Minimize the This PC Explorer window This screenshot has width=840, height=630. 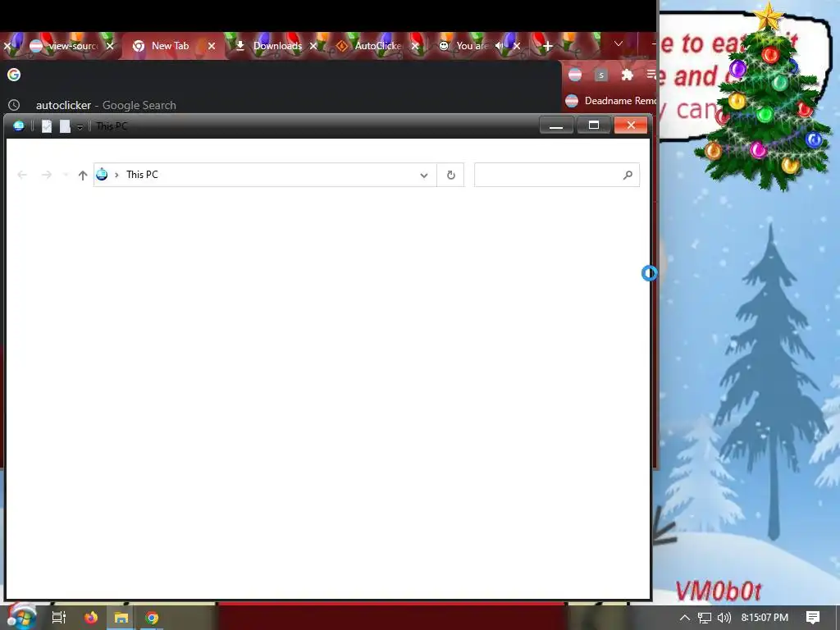(x=556, y=126)
